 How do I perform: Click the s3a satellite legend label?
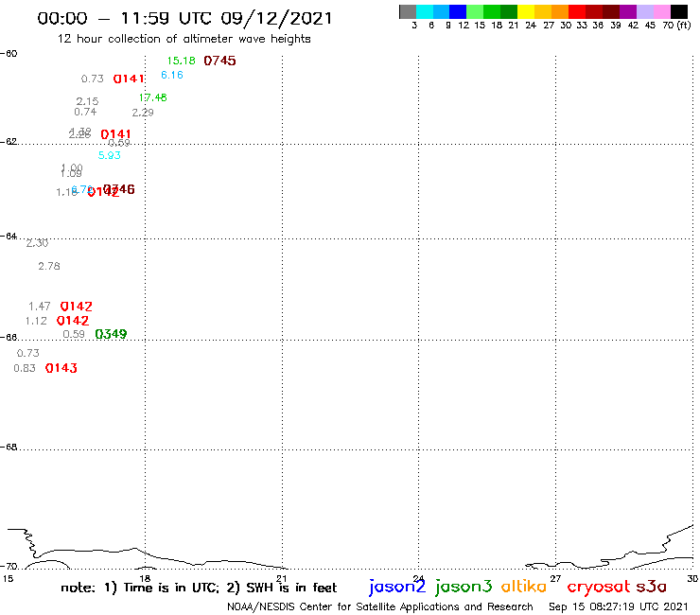(x=652, y=587)
